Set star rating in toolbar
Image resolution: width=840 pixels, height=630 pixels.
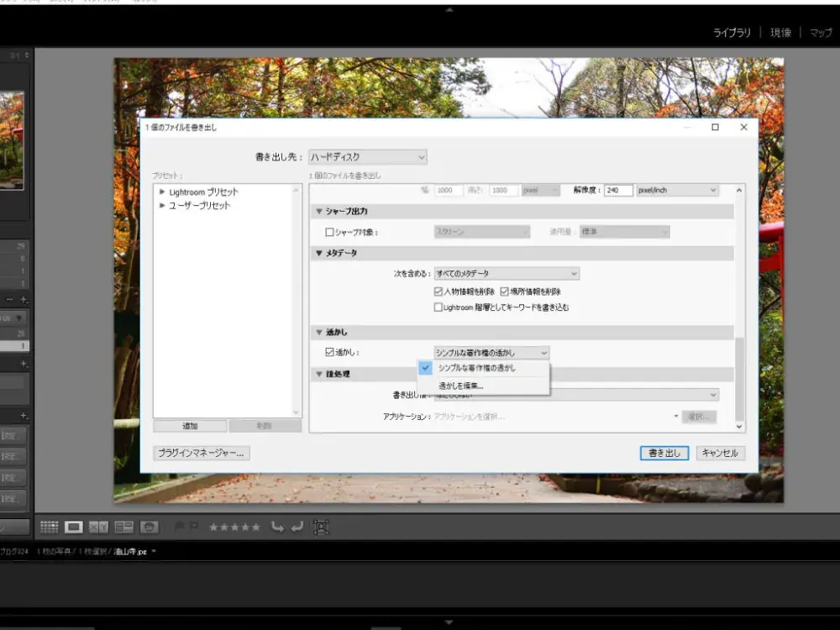[x=234, y=528]
